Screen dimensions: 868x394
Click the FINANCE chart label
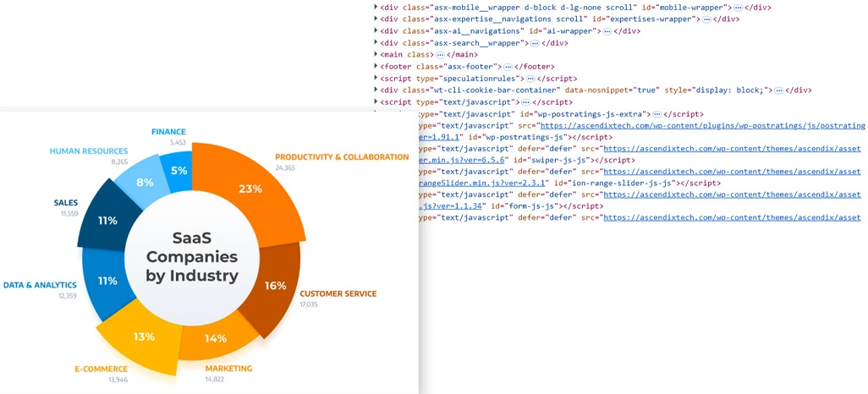(168, 132)
